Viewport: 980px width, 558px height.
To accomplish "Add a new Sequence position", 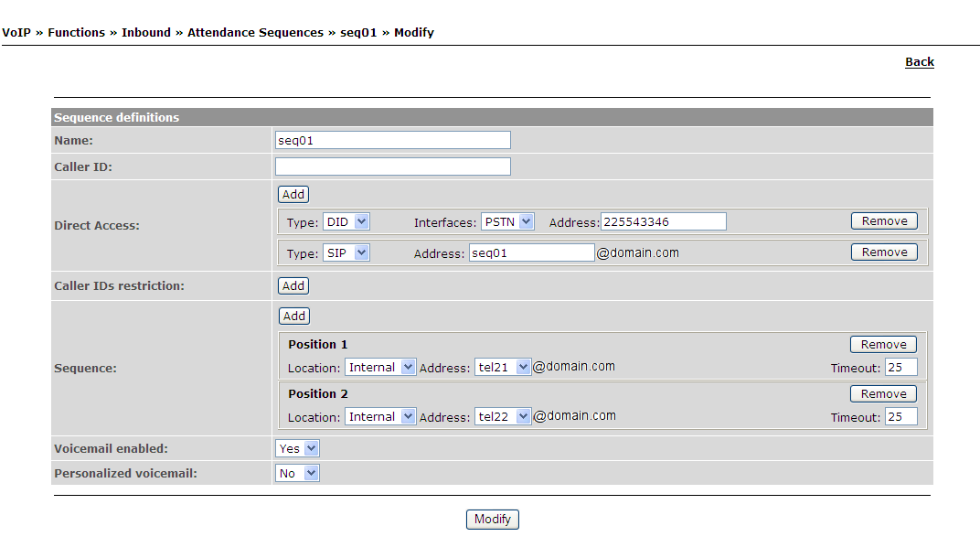I will tap(293, 316).
